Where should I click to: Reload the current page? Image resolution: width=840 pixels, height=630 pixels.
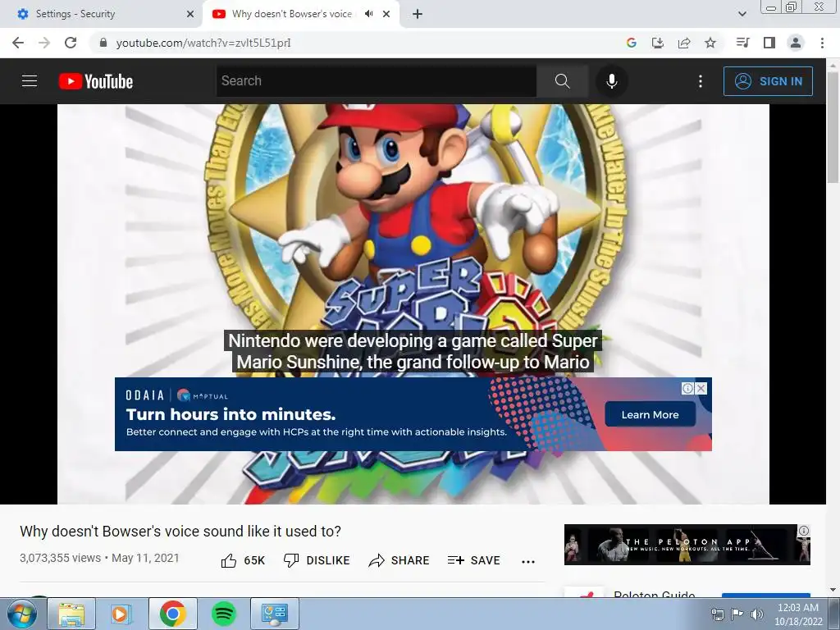(71, 43)
